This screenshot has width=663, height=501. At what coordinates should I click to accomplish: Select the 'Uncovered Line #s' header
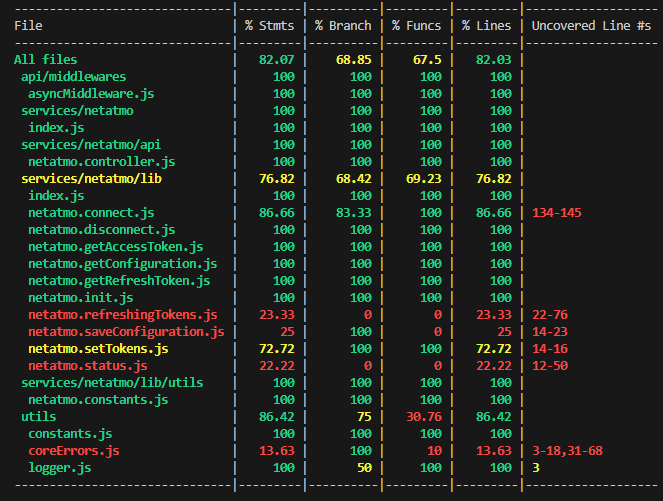591,25
